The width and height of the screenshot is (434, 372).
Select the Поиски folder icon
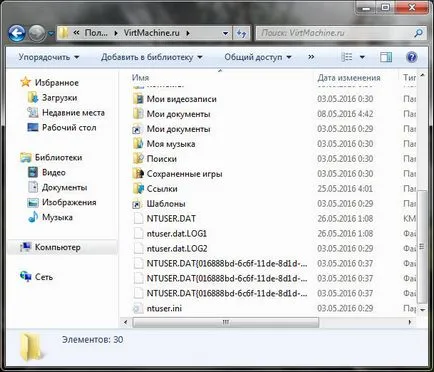tap(138, 159)
